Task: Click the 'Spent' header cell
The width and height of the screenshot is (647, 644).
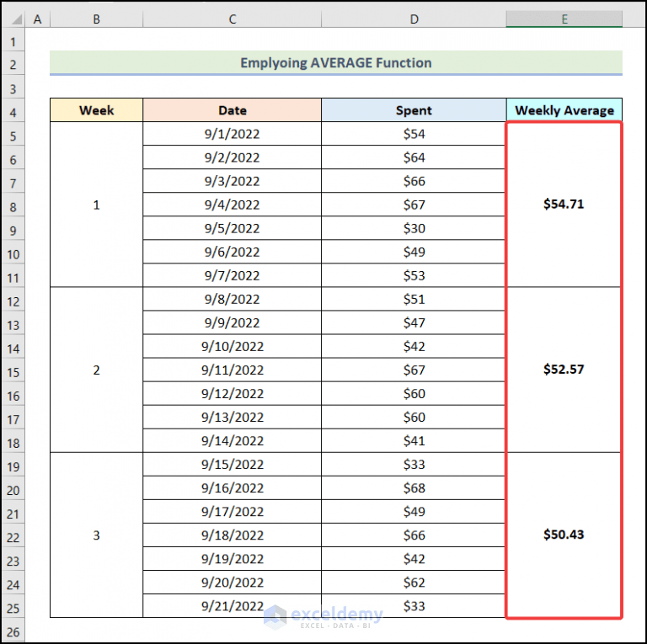Action: [x=414, y=110]
